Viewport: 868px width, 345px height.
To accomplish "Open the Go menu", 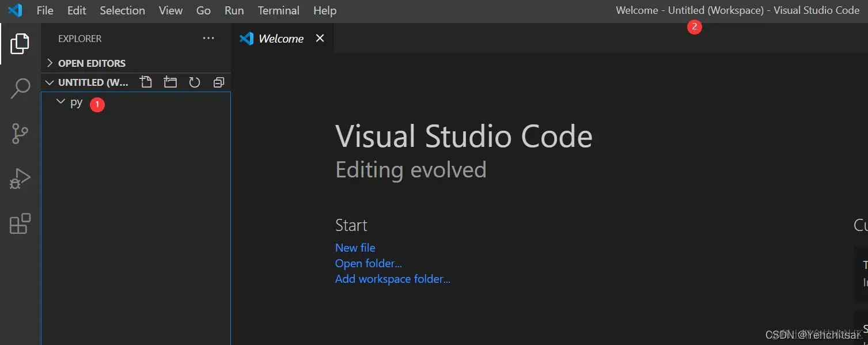I will (x=203, y=10).
